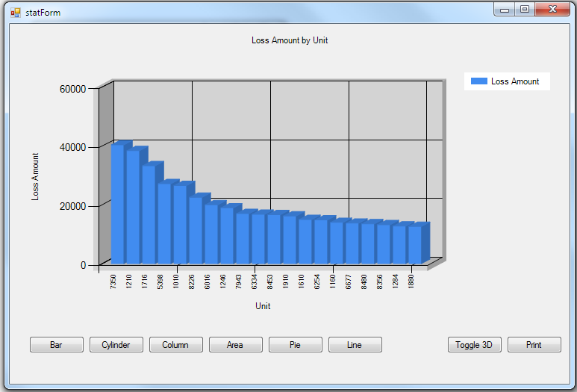Click the x-axis label 1284
The width and height of the screenshot is (577, 392).
(x=395, y=281)
